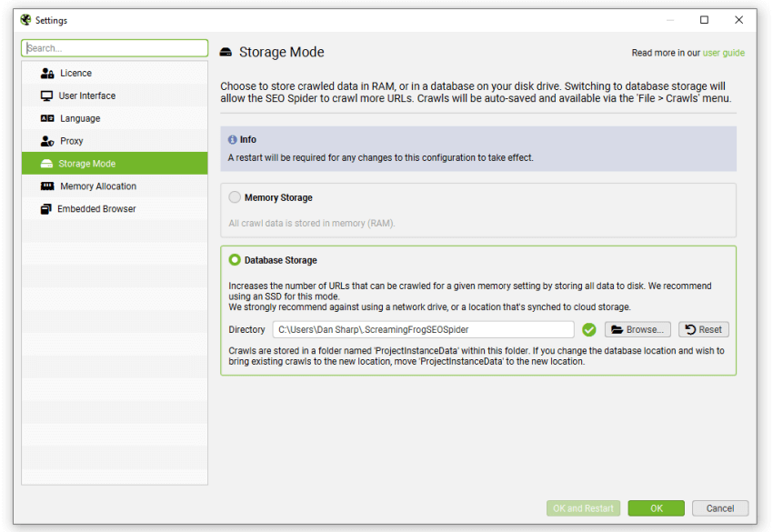Click the Memory Allocation chip icon
This screenshot has height=532, width=773.
pos(46,186)
